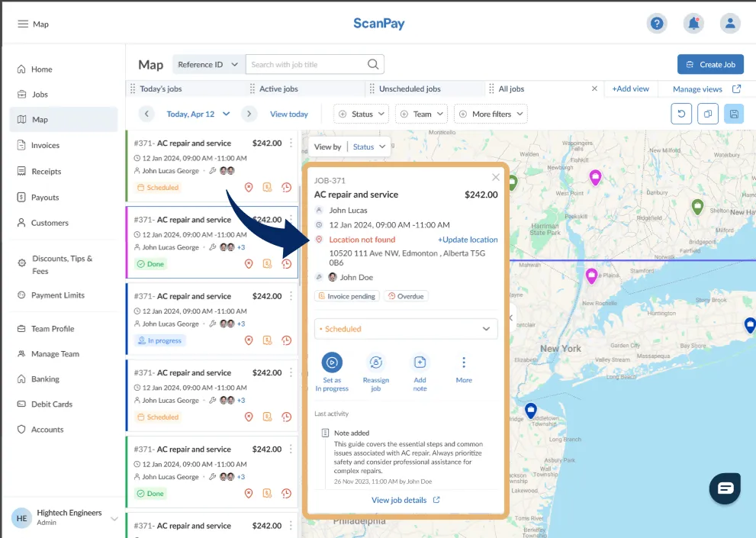Open Jobs in the sidebar
The width and height of the screenshot is (756, 538).
(x=63, y=94)
